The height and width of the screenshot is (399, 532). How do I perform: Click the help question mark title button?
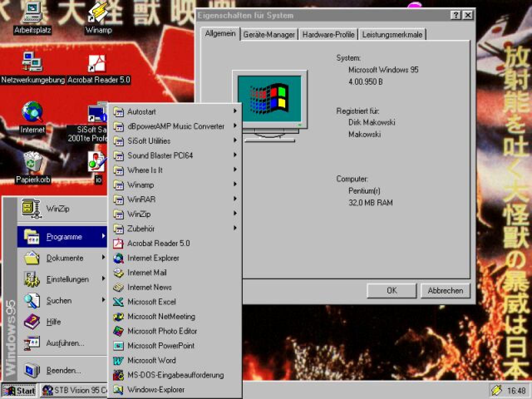tap(456, 15)
